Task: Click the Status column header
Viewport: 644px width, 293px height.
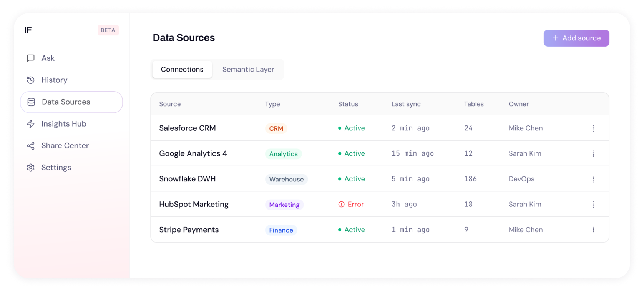Action: click(348, 104)
